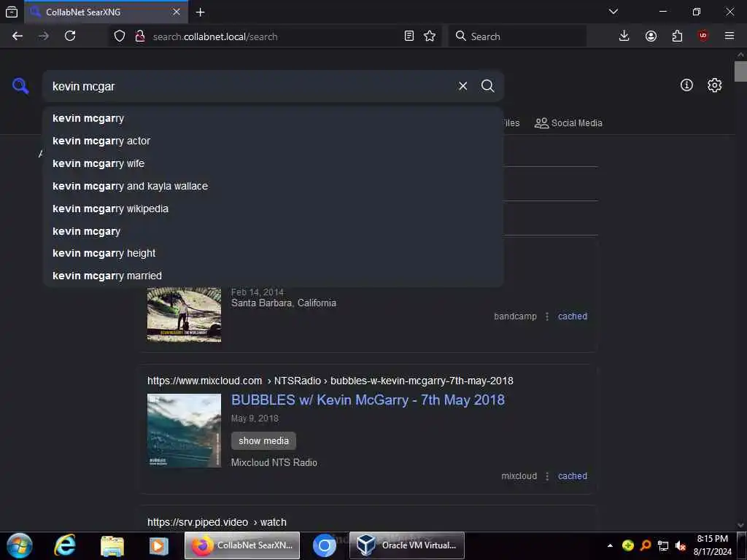Go back with browser back arrow
The image size is (747, 560).
tap(18, 36)
